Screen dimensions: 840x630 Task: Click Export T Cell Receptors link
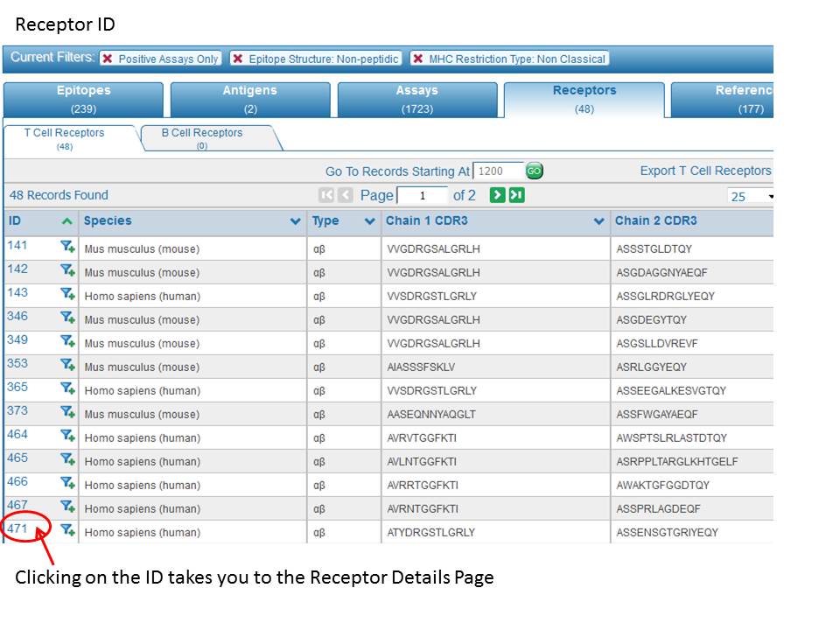click(x=705, y=171)
